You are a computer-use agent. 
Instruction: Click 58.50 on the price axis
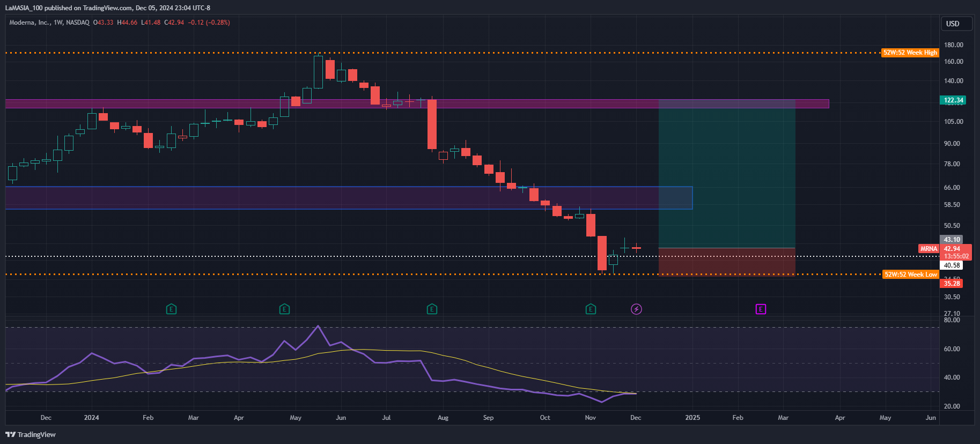[x=952, y=205]
